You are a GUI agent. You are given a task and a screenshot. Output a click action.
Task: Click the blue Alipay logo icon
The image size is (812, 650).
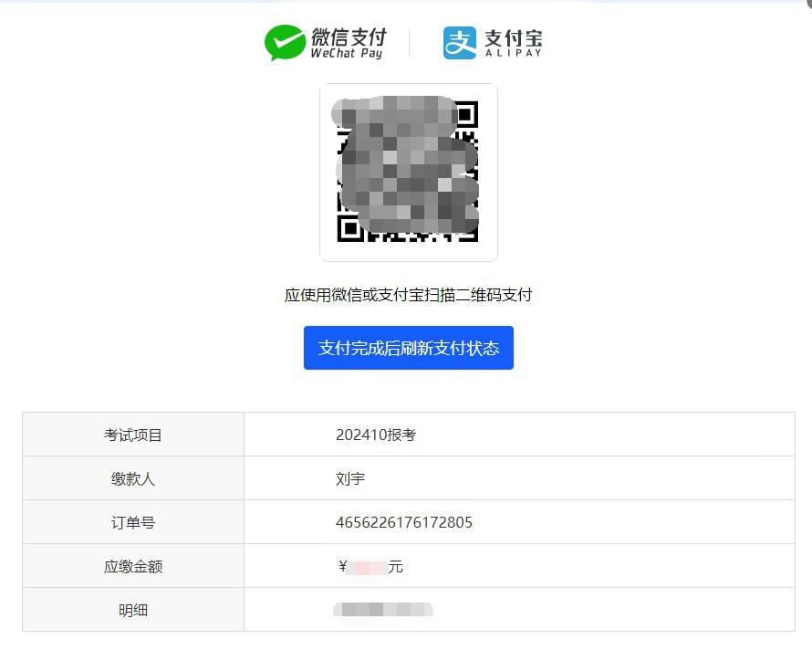pyautogui.click(x=460, y=42)
